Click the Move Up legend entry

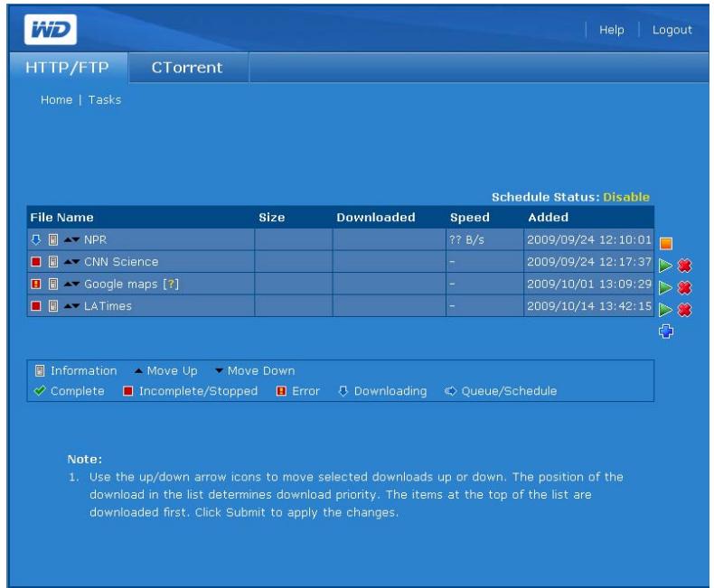[x=166, y=371]
